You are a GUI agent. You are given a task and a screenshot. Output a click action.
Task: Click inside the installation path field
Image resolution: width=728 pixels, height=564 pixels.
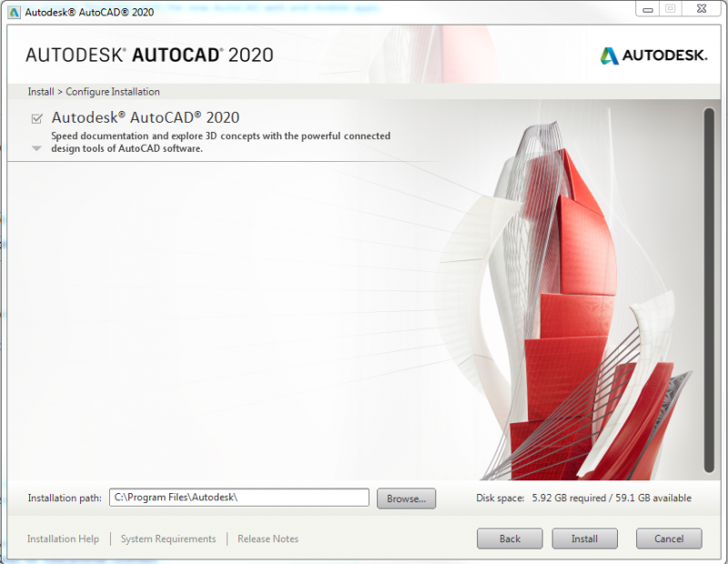click(238, 498)
